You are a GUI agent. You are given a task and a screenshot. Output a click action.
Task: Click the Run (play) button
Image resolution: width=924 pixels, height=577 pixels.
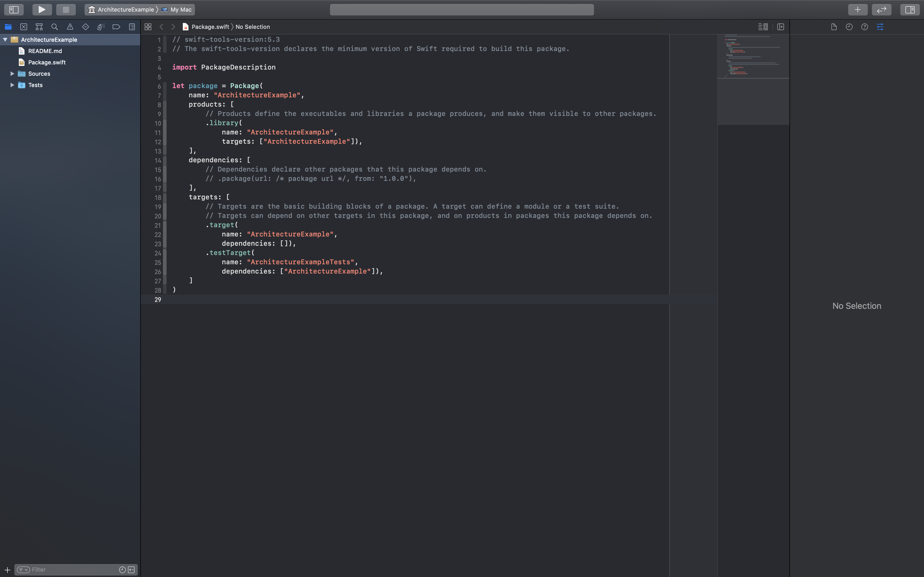(x=42, y=10)
